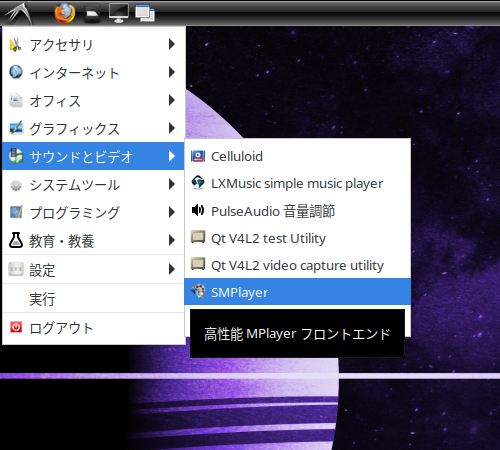Choose ログアウト from the menu
This screenshot has width=500, height=450.
pos(94,328)
